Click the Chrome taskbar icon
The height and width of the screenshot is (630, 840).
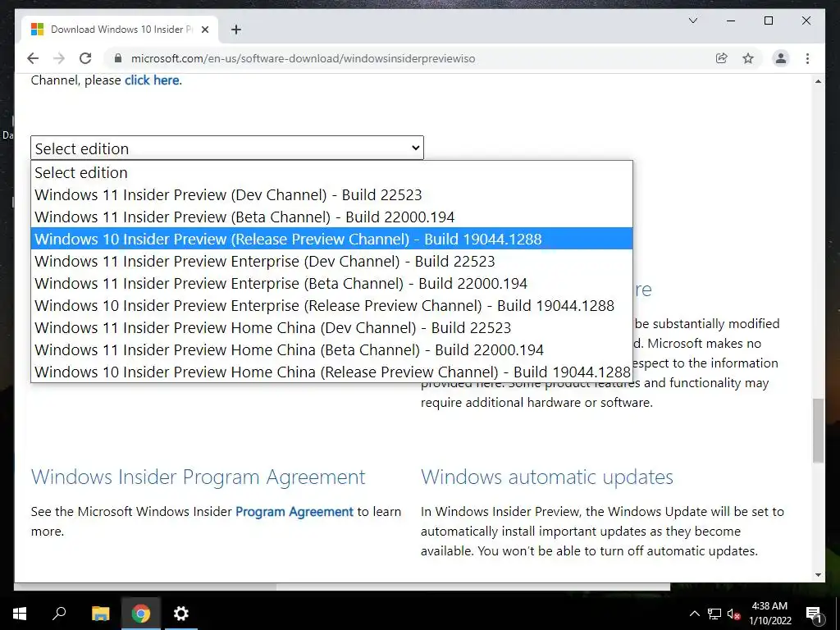click(141, 614)
